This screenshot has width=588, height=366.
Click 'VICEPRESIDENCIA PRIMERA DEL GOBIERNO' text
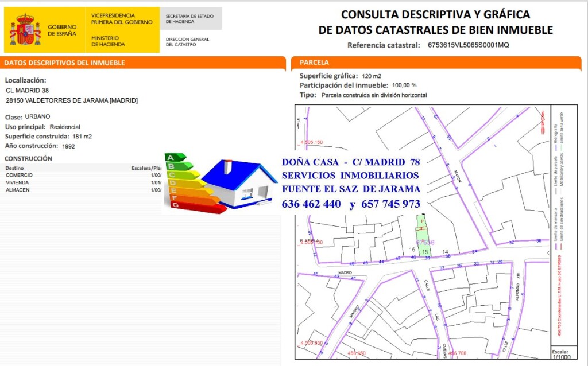122,19
